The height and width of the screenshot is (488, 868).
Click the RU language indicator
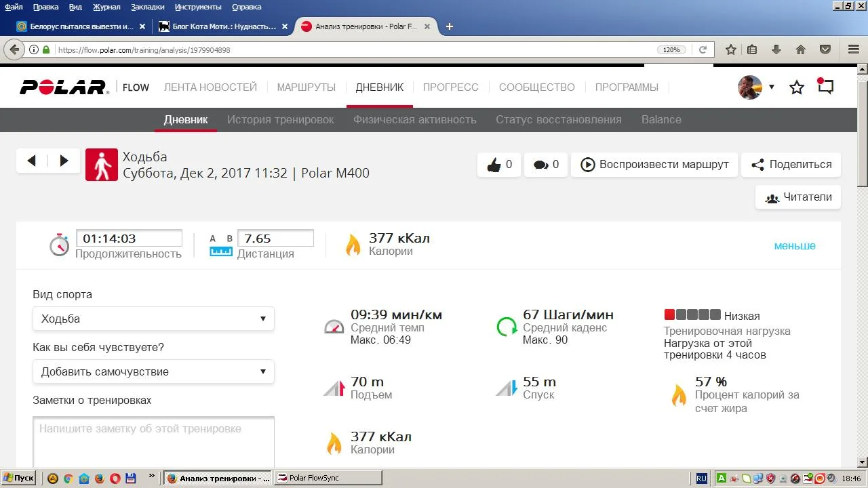(x=701, y=478)
